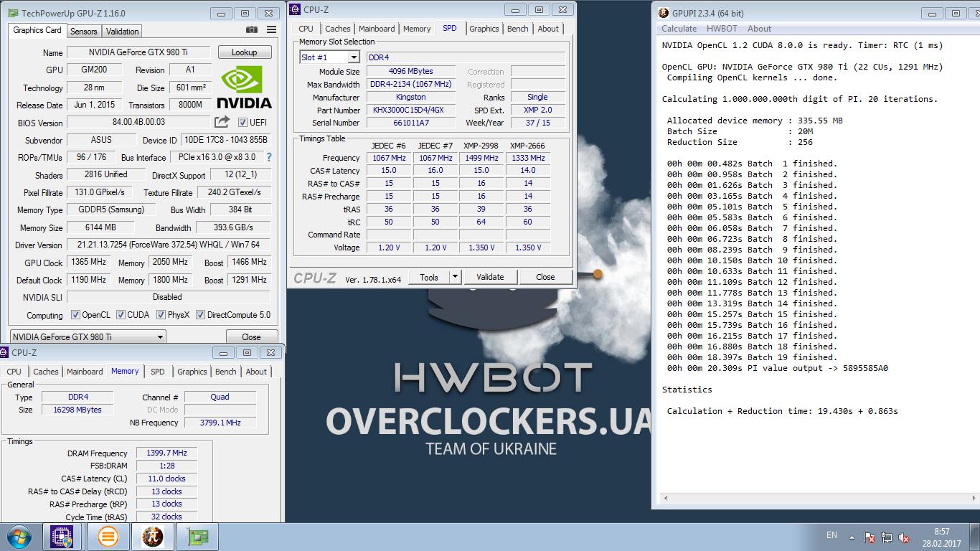Viewport: 980px width, 551px height.
Task: Open the GPU-Z hamburger menu
Action: click(x=271, y=30)
